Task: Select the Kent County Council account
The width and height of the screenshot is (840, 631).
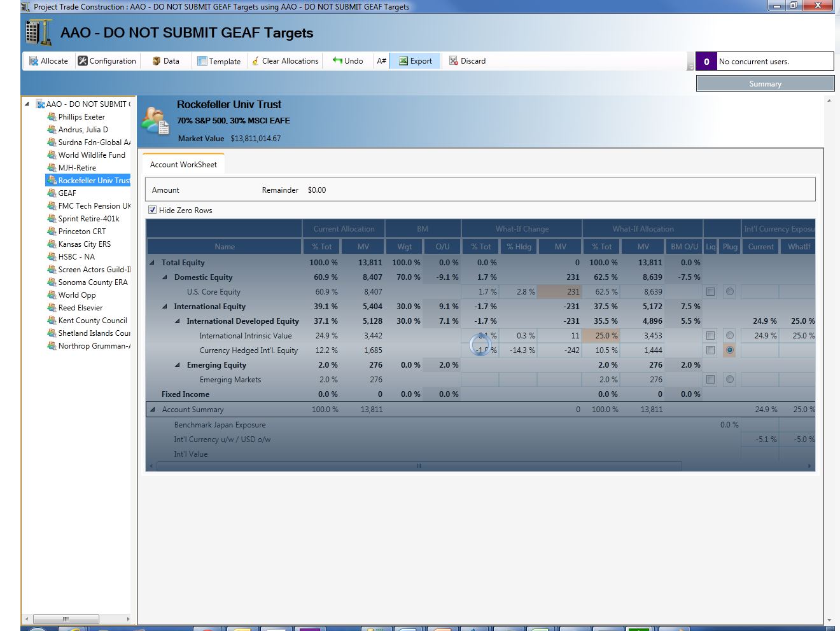Action: click(x=93, y=321)
